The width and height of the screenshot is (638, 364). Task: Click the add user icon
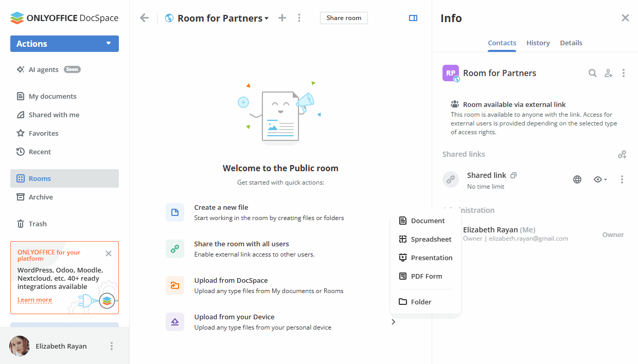point(608,73)
